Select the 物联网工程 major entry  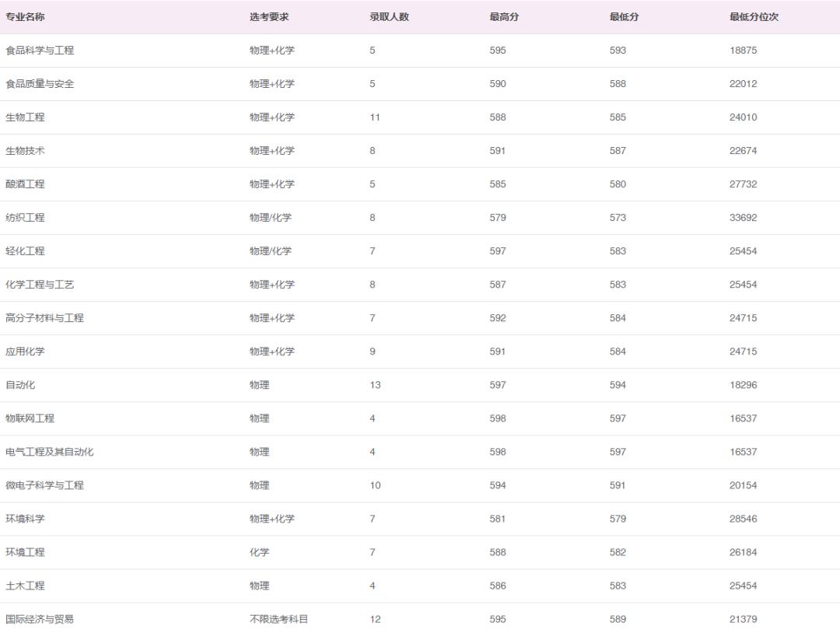pyautogui.click(x=30, y=418)
